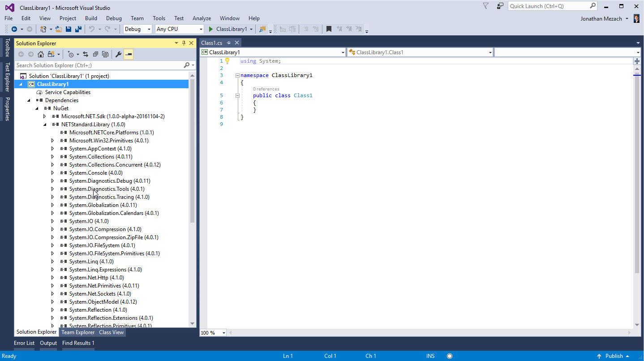Toggle auto-hide pin on Solution Explorer
This screenshot has width=644, height=361.
[x=184, y=43]
